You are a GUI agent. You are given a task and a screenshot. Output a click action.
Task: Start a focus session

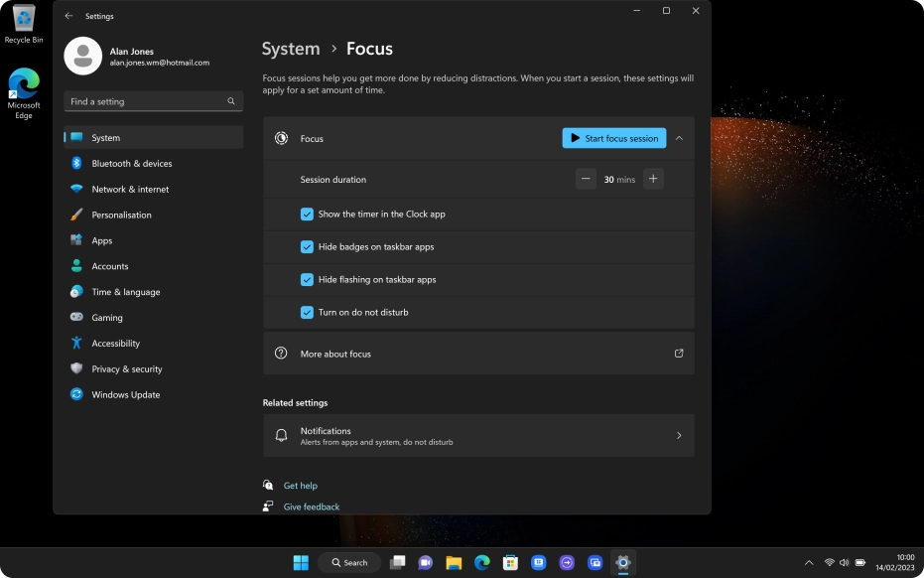pyautogui.click(x=613, y=138)
